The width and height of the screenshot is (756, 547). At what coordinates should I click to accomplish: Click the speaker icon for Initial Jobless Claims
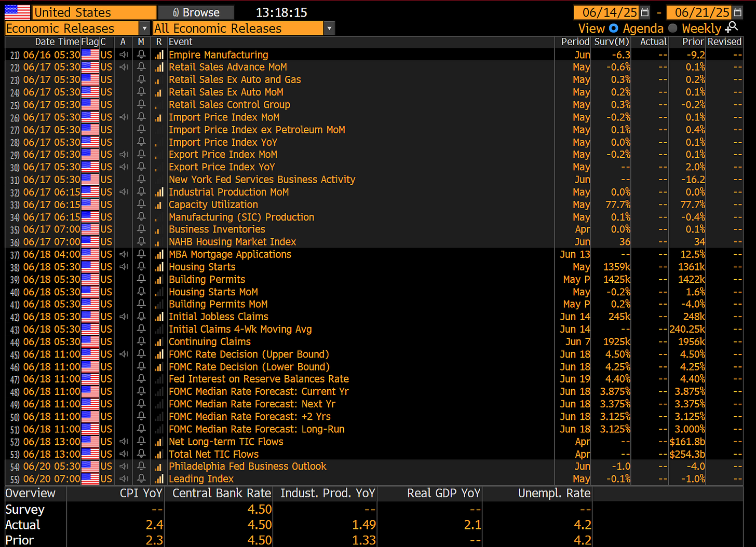click(124, 317)
